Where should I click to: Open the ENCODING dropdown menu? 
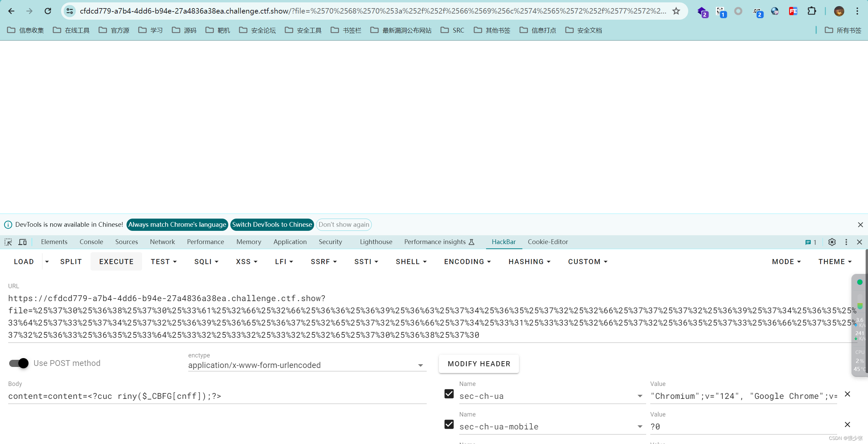click(x=467, y=262)
